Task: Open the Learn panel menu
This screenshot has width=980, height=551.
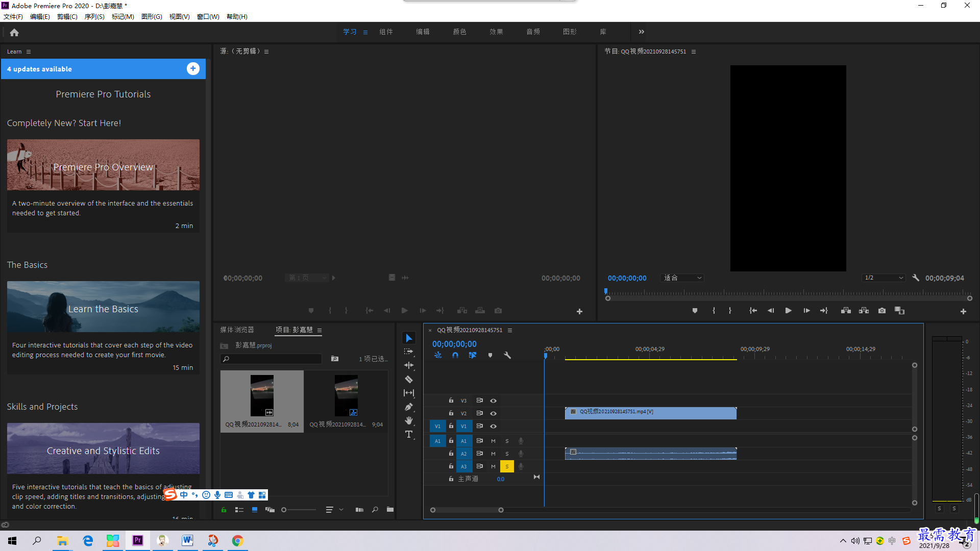Action: click(x=29, y=52)
